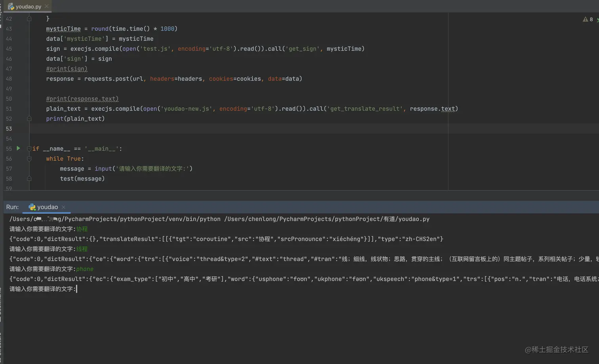Screen dimensions: 599x364
Task: Click data['mysticTime'] on line 44
Action: pos(77,39)
